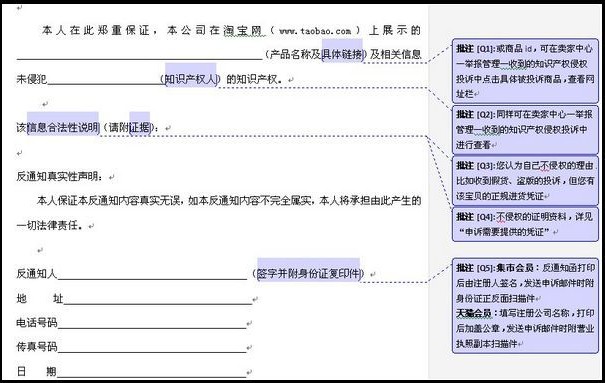
Task: Click the highlighted 具体链接 text
Action: pyautogui.click(x=343, y=54)
